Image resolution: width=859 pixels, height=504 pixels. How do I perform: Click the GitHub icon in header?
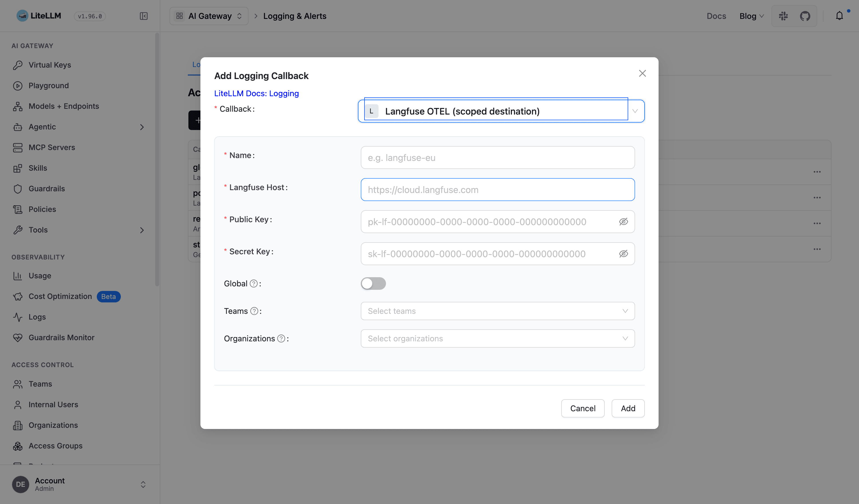click(x=805, y=16)
